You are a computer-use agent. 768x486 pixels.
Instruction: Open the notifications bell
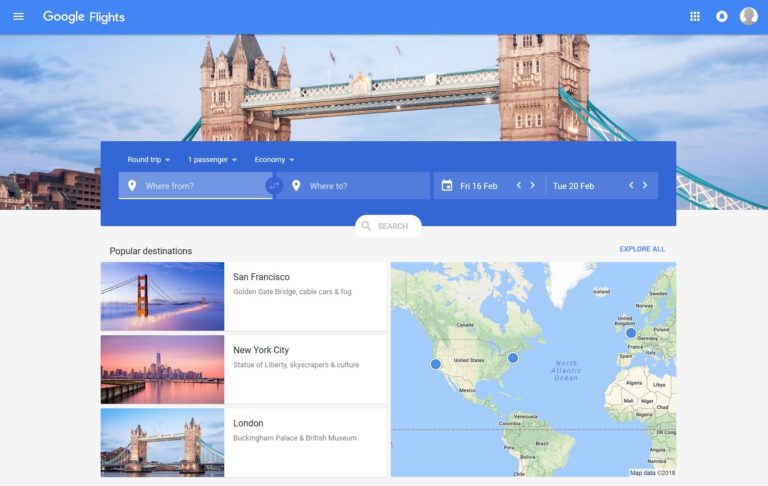click(x=722, y=16)
